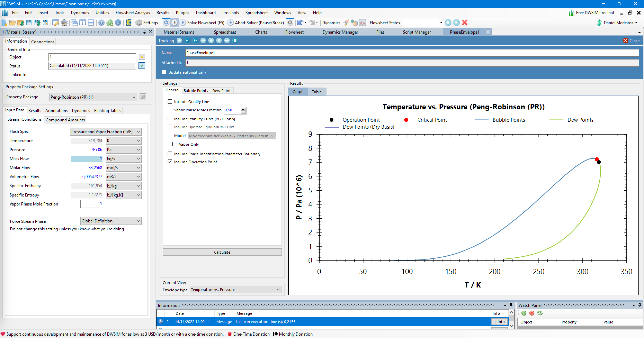Click the tile windows vertically icon
The image size is (644, 338).
(x=83, y=22)
